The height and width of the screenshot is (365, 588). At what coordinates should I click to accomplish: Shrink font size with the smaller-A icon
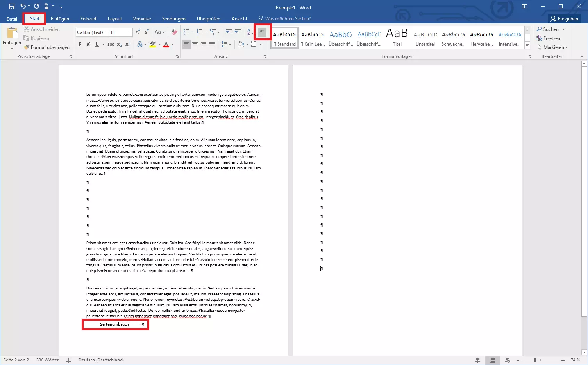coord(146,32)
